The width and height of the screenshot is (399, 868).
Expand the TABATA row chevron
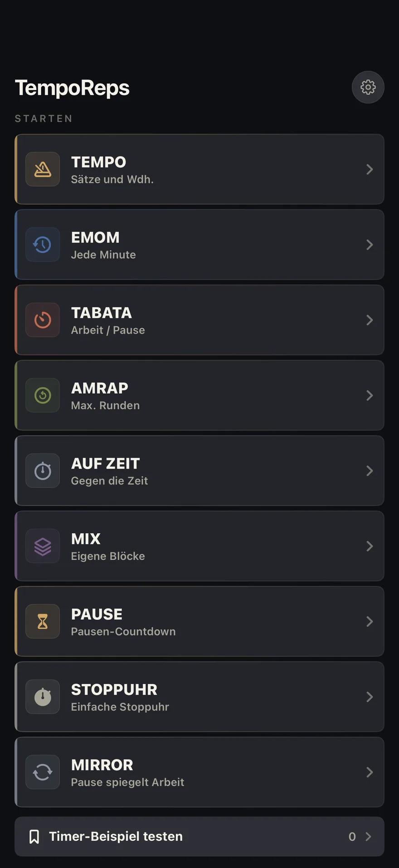(370, 320)
